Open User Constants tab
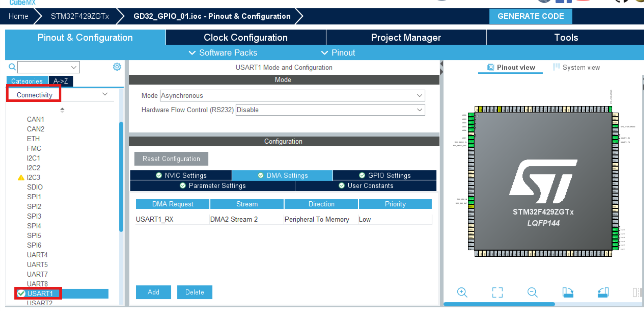 coord(366,186)
